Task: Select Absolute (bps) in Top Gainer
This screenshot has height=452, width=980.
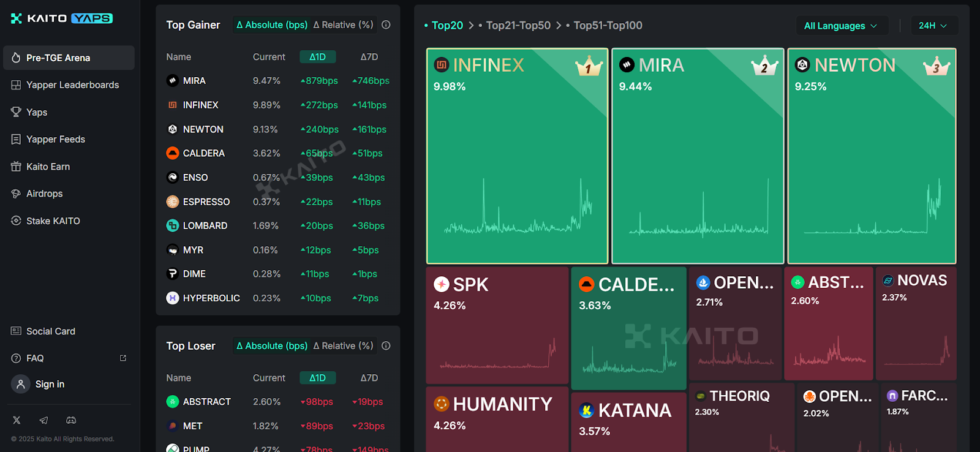Action: pyautogui.click(x=272, y=25)
